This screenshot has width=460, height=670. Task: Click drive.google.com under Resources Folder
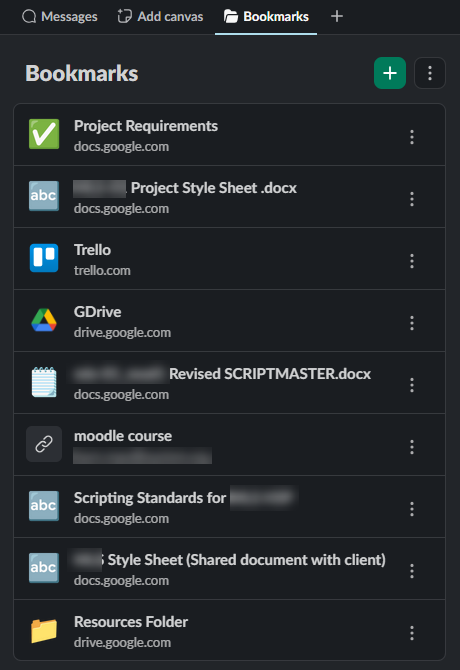pyautogui.click(x=122, y=642)
